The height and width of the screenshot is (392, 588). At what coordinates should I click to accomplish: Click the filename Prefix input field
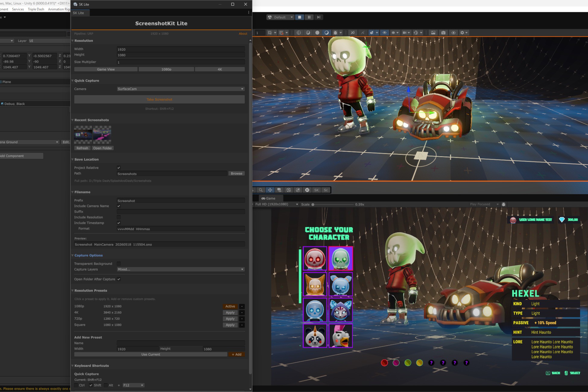tap(181, 201)
